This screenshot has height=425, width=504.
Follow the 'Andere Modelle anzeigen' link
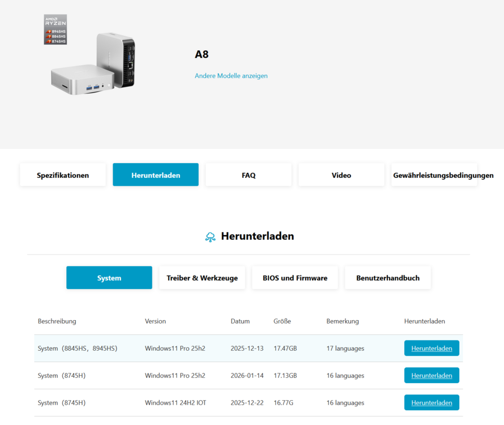pos(231,75)
